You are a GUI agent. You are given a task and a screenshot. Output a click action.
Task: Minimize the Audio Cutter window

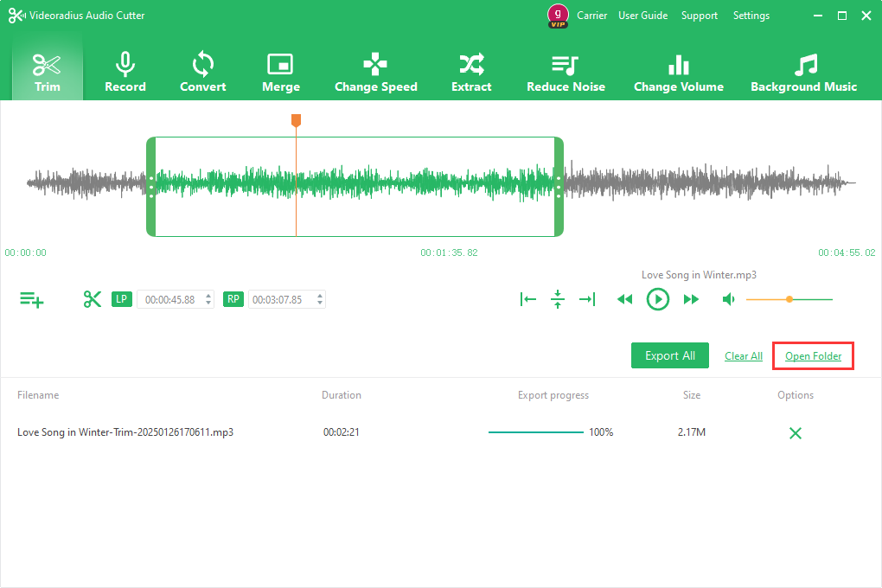point(818,16)
